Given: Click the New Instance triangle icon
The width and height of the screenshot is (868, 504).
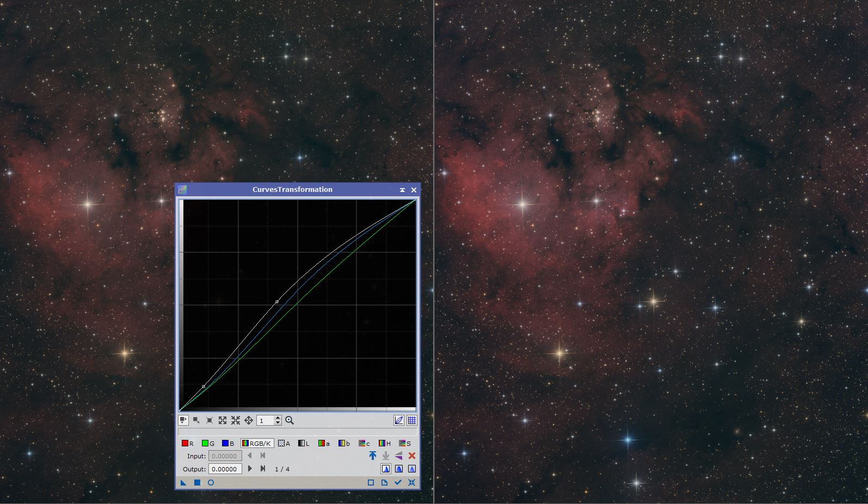Looking at the screenshot, I should [183, 483].
